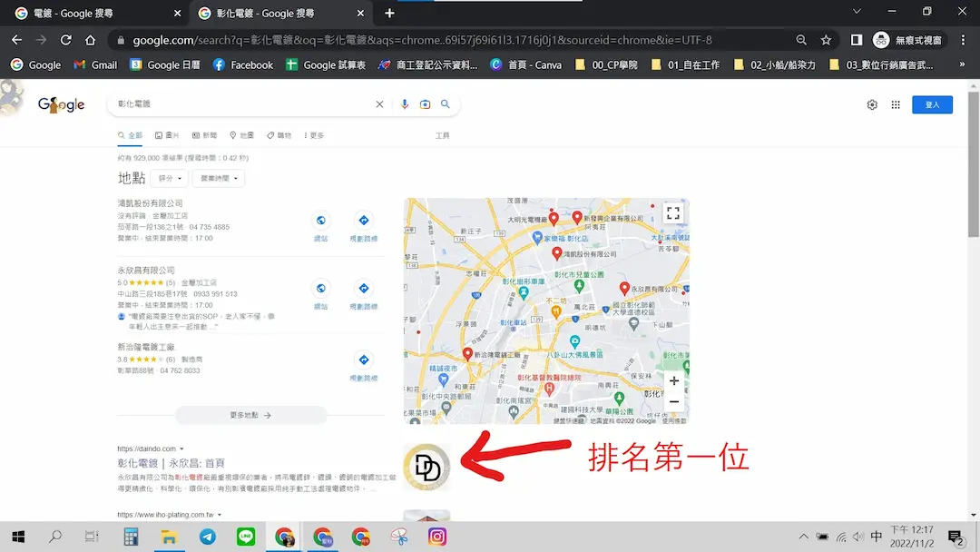Click the search by image camera icon
Viewport: 980px width, 552px height.
click(425, 104)
